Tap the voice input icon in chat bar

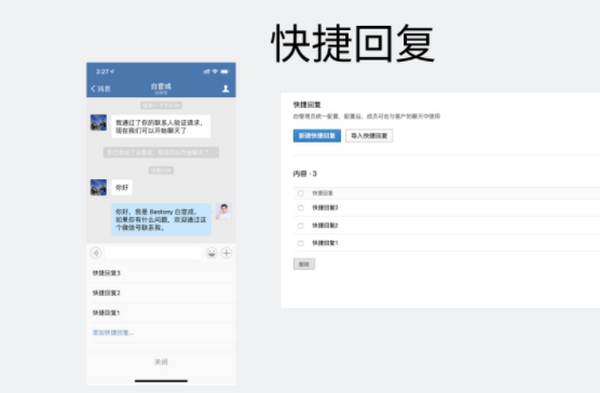(x=96, y=253)
